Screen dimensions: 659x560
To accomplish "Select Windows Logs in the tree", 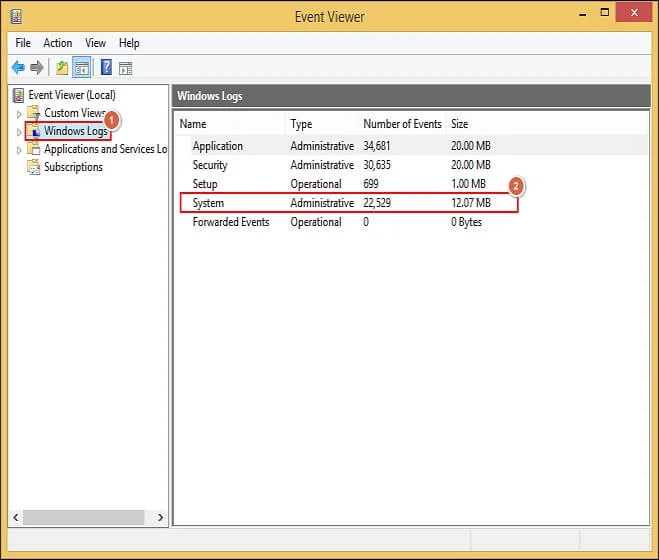I will 76,131.
